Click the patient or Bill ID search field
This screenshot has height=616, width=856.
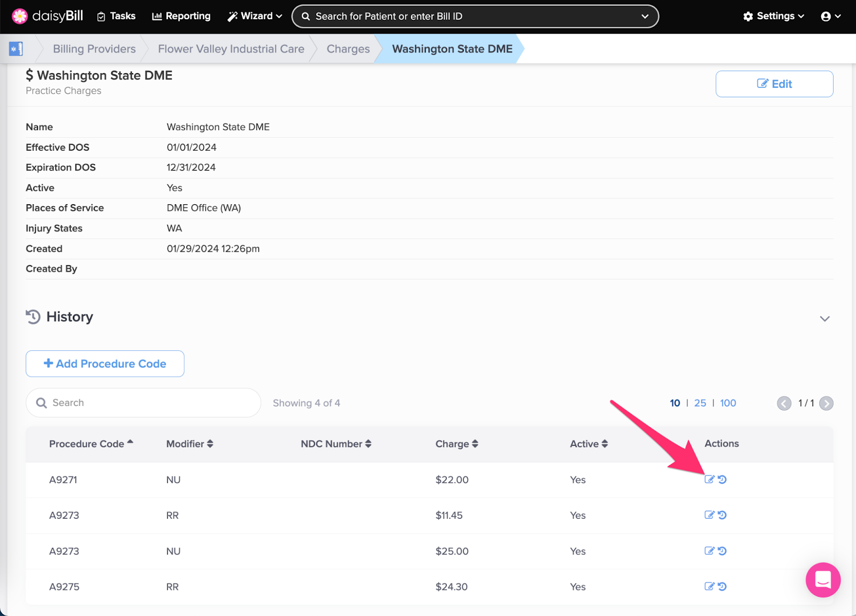pyautogui.click(x=475, y=17)
